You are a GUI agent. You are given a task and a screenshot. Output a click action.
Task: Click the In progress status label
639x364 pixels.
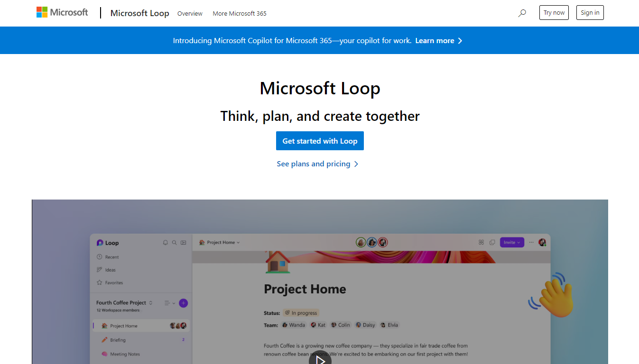click(301, 313)
